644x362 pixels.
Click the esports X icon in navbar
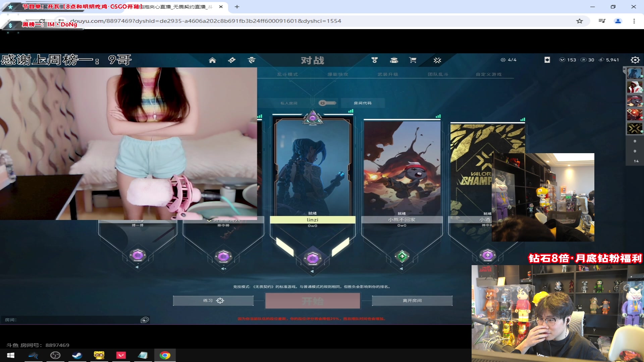point(437,60)
